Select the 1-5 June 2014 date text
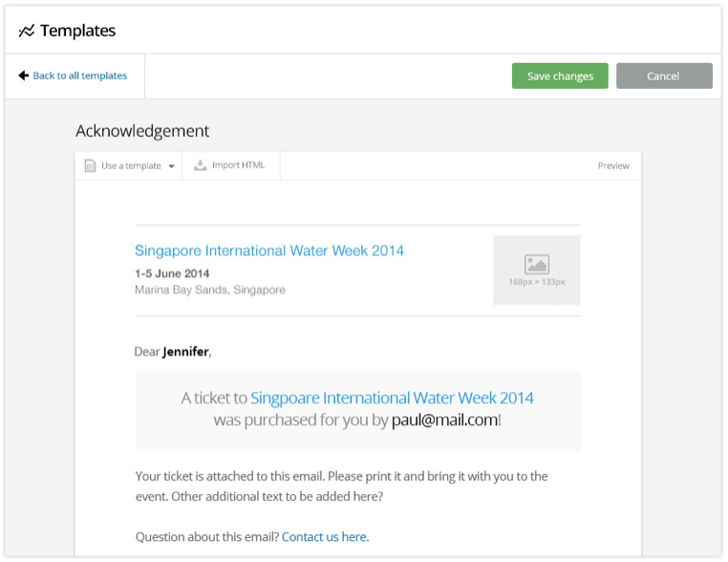Screen dimensions: 728x562 [172, 273]
